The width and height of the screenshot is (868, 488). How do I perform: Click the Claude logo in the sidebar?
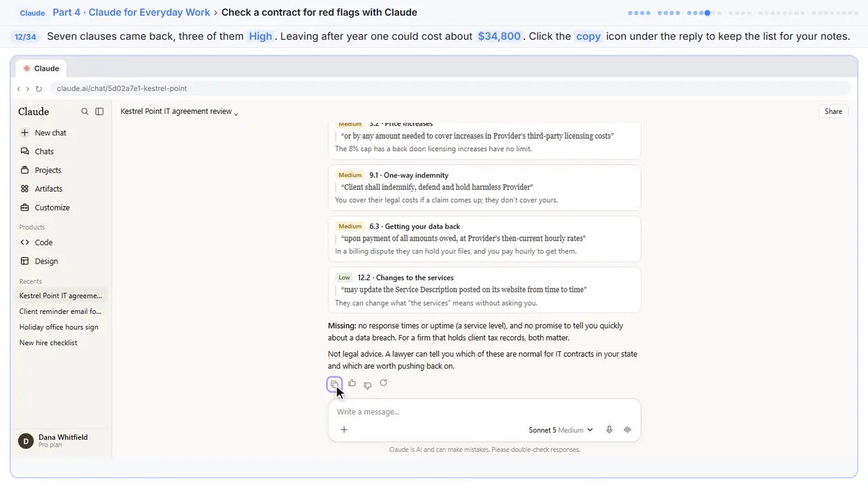tap(34, 112)
